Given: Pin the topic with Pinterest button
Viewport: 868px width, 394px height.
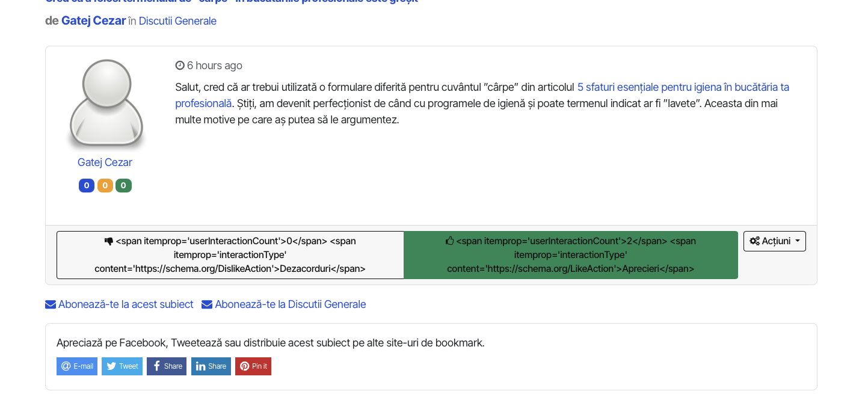Looking at the screenshot, I should click(x=253, y=366).
